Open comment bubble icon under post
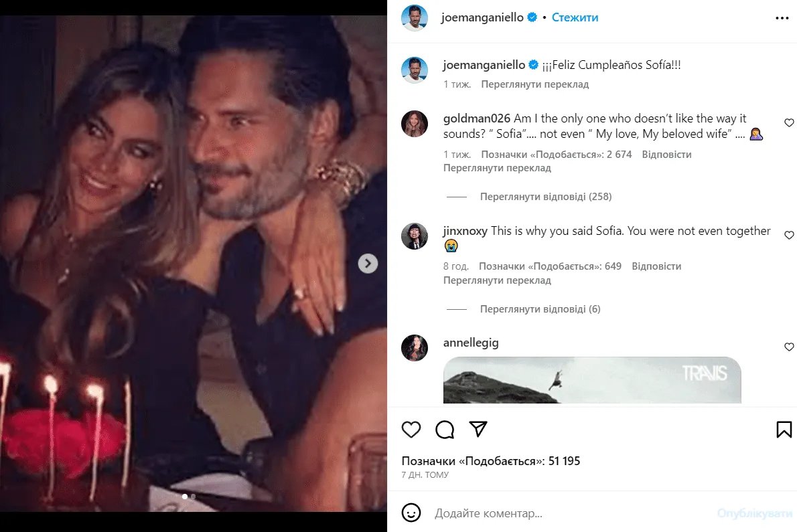This screenshot has width=797, height=532. (445, 429)
